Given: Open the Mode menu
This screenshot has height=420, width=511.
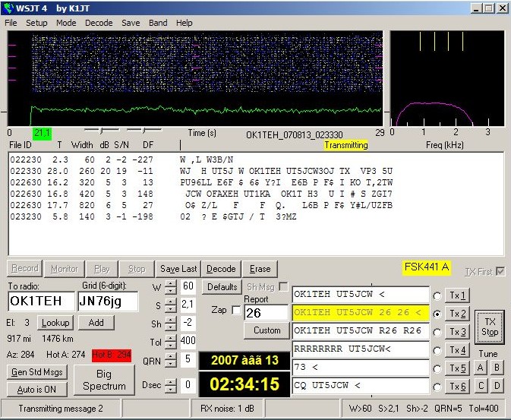Looking at the screenshot, I should (66, 23).
